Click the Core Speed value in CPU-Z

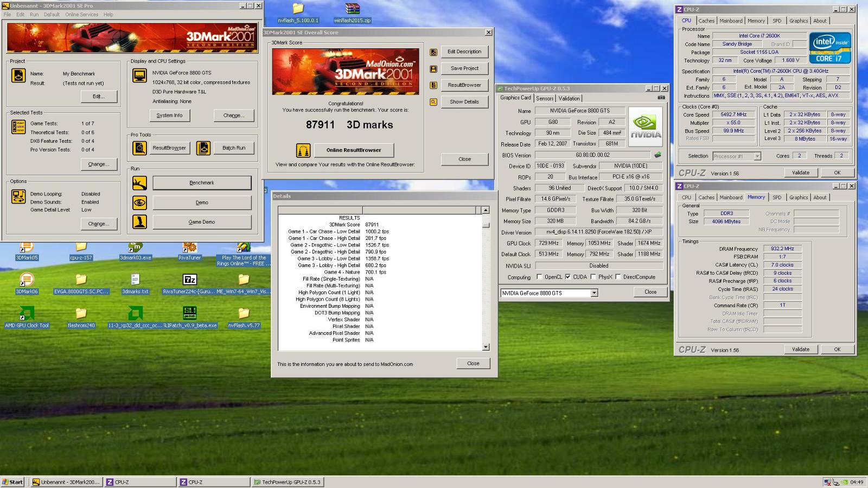[x=733, y=115]
